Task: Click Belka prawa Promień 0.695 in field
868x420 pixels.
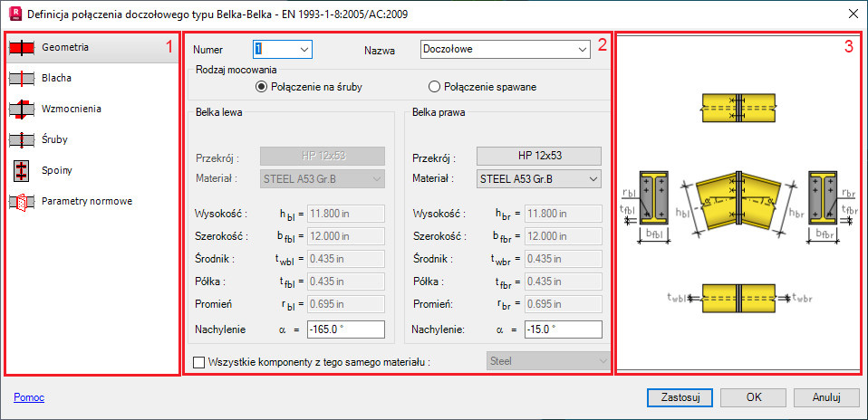Action: point(563,304)
